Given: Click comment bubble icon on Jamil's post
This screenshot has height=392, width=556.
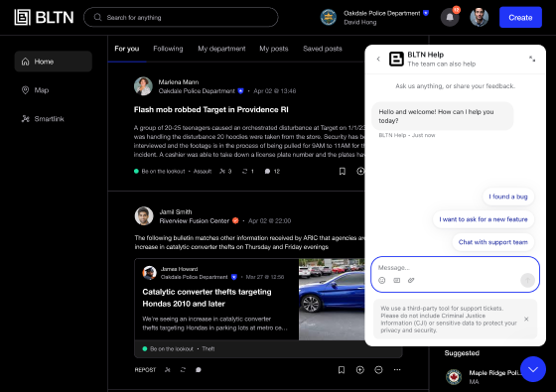Looking at the screenshot, I should click(199, 370).
